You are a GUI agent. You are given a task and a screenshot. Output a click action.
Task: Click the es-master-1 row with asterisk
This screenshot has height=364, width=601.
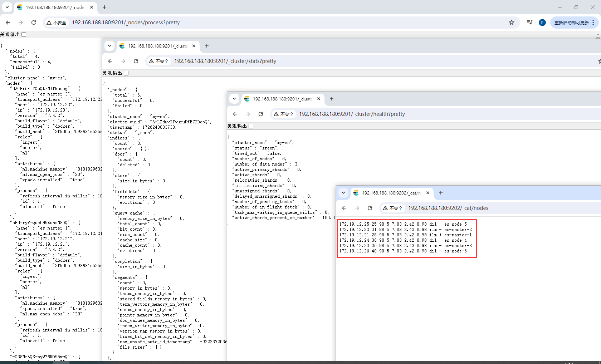click(405, 235)
